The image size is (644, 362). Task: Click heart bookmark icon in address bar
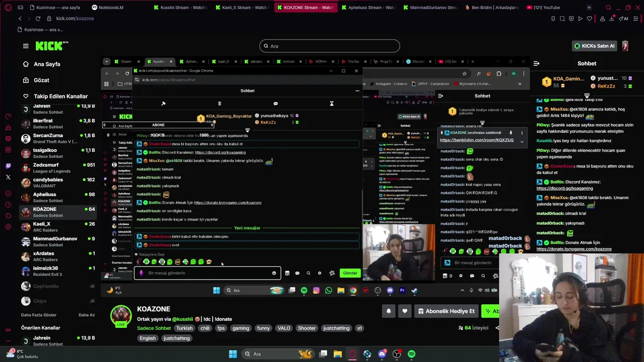click(589, 19)
